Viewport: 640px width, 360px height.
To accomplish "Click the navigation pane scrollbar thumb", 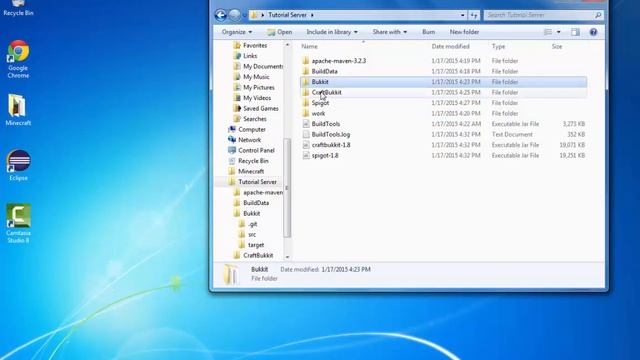I will (287, 188).
